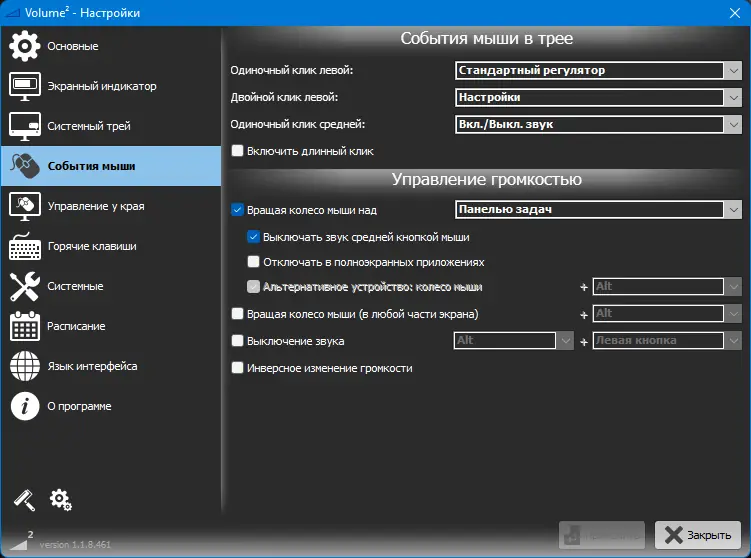Click the calendar icon for Расписание
The width and height of the screenshot is (751, 558).
tap(24, 326)
